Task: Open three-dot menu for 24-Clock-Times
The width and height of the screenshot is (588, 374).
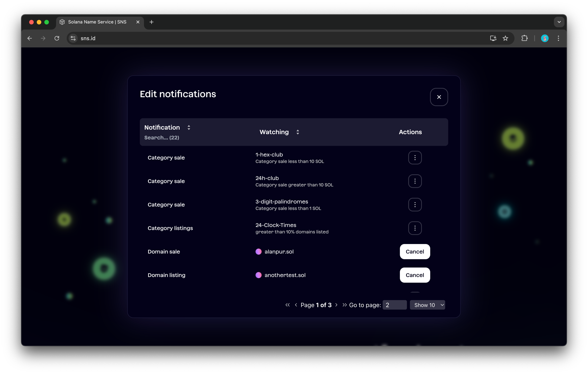Action: click(415, 228)
